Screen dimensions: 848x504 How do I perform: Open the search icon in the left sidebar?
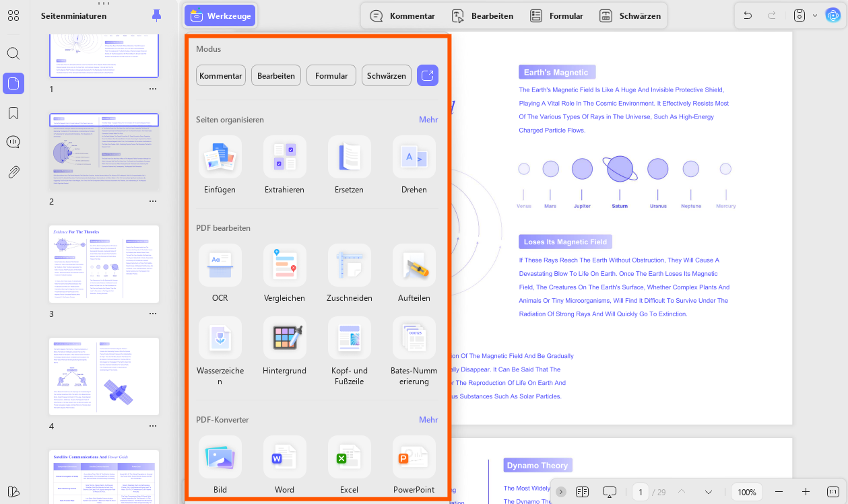(x=13, y=53)
